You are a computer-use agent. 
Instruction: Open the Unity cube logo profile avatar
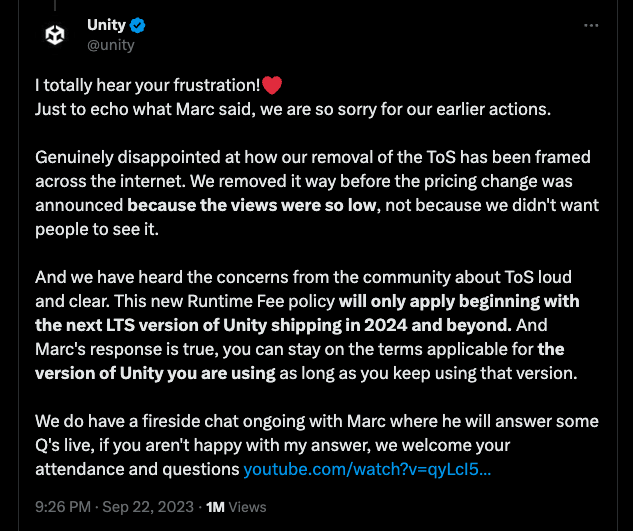[x=55, y=34]
